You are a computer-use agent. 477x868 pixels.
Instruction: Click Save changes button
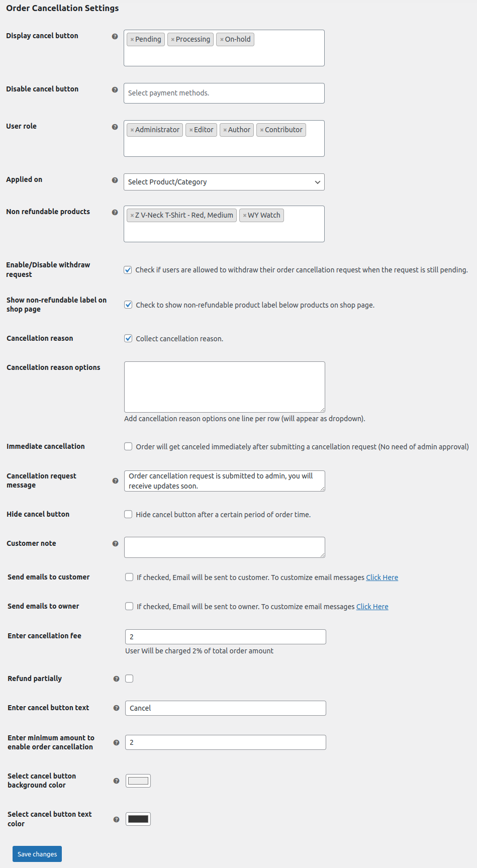pyautogui.click(x=37, y=853)
